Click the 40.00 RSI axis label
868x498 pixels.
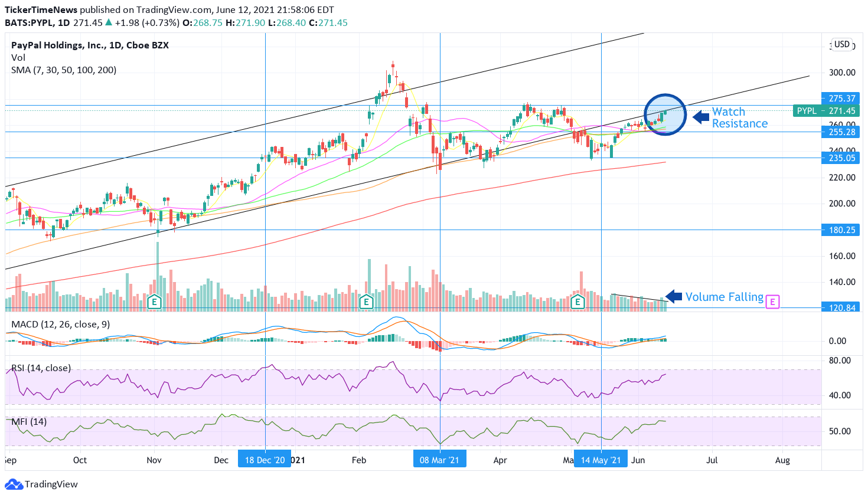point(840,395)
